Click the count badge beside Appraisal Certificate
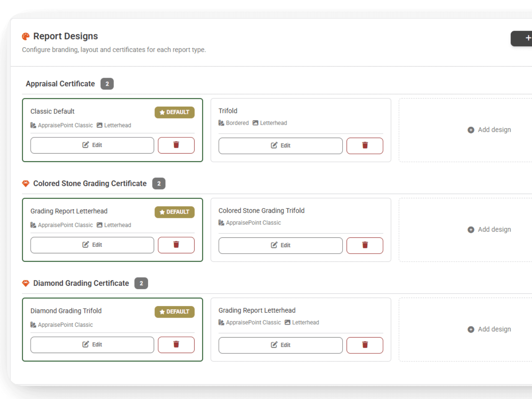This screenshot has height=399, width=532. [107, 84]
